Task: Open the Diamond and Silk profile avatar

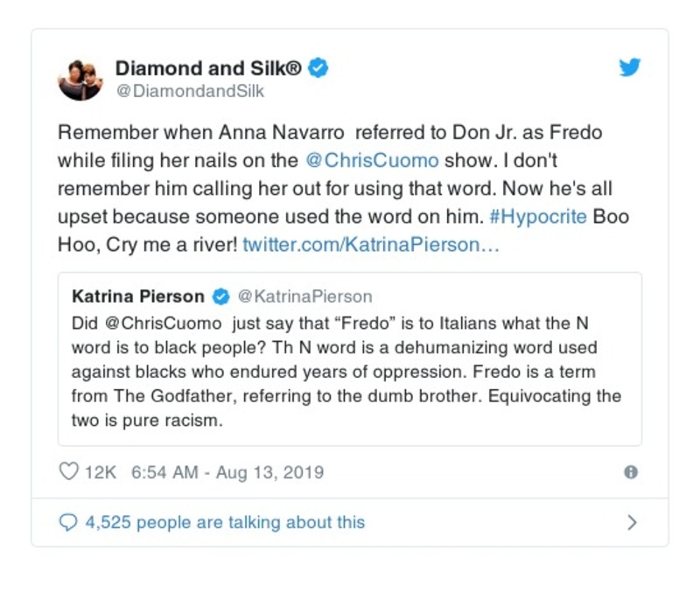Action: [80, 79]
